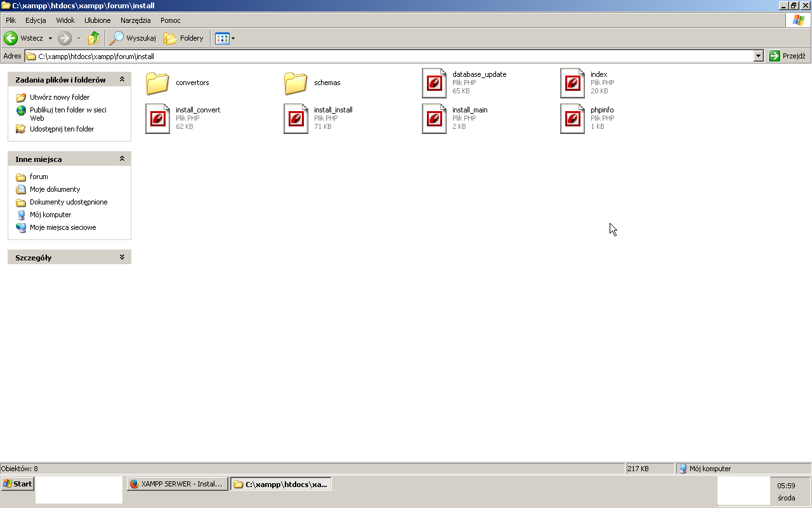Click the Moje miejsca sieciowe icon

(21, 227)
